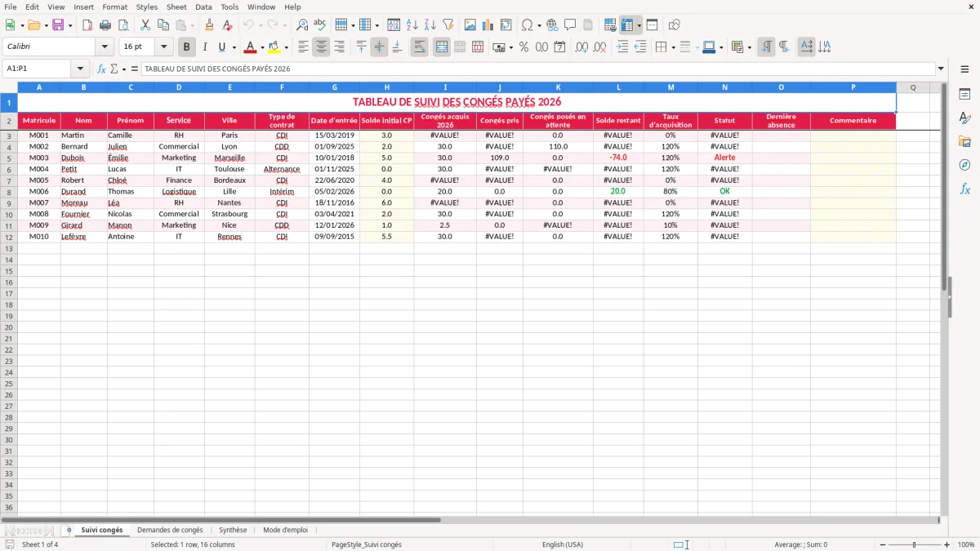
Task: Open the Function Wizard
Action: tap(102, 69)
